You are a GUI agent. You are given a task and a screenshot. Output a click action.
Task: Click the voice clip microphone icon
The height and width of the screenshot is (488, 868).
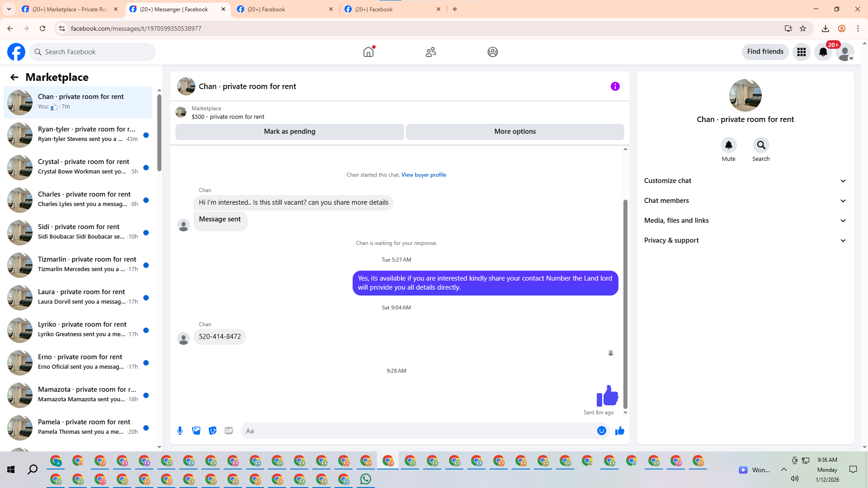coord(180,431)
